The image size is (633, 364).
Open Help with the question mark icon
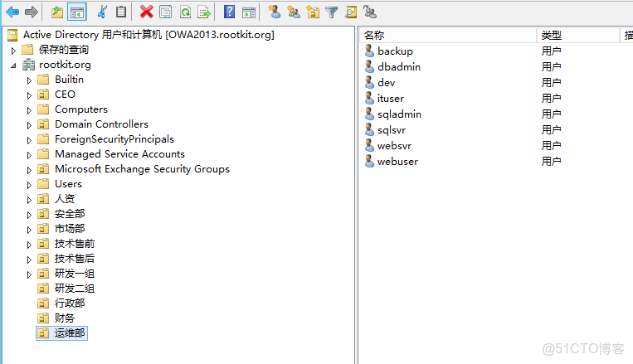coord(229,12)
